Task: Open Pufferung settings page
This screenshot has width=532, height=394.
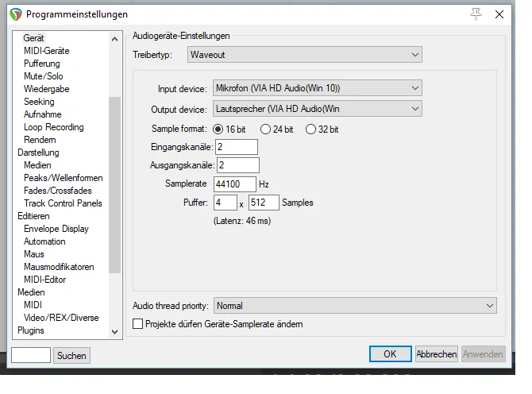Action: tap(41, 64)
